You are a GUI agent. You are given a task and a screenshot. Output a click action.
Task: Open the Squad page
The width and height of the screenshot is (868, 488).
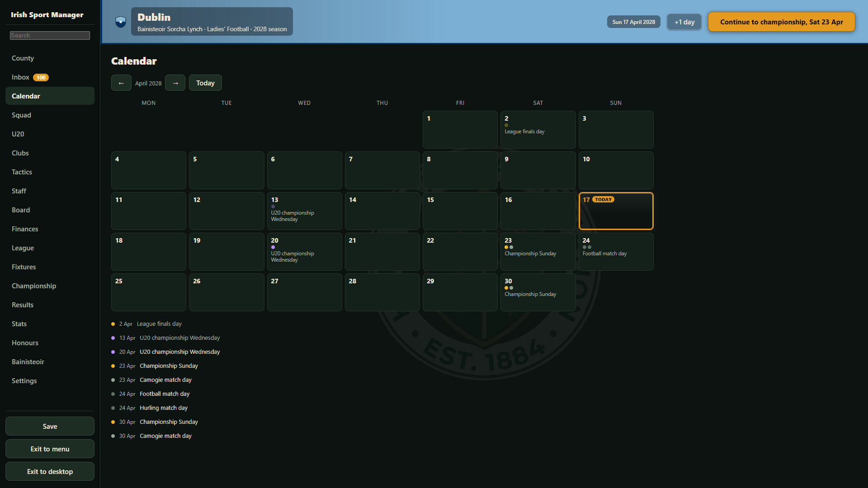[50, 115]
